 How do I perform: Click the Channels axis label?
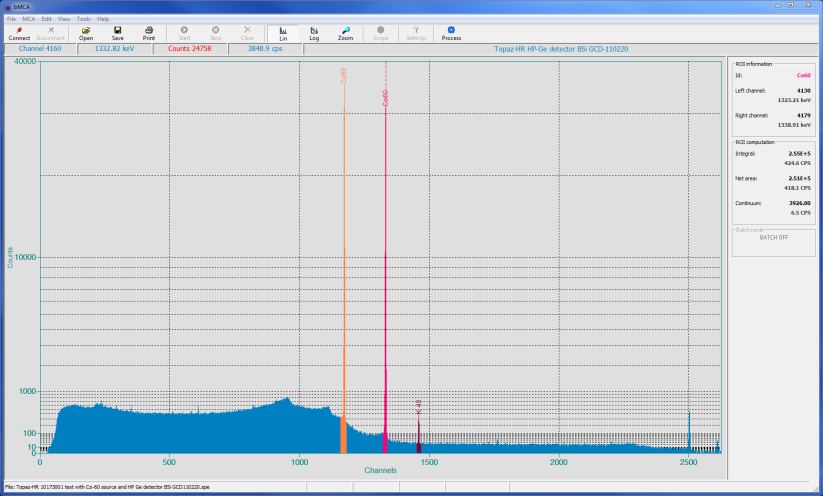point(381,470)
